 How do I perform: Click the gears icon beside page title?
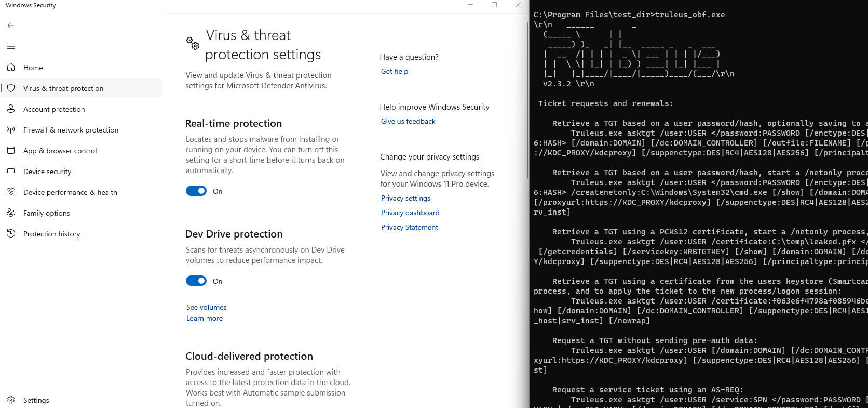[193, 43]
